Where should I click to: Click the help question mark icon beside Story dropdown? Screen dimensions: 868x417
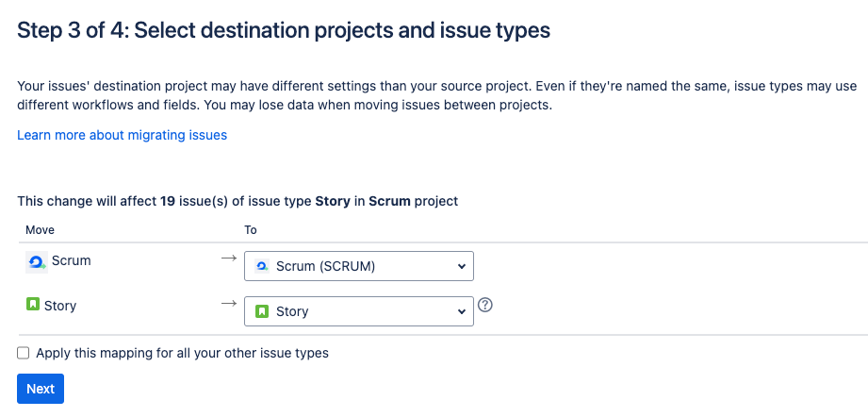tap(485, 305)
